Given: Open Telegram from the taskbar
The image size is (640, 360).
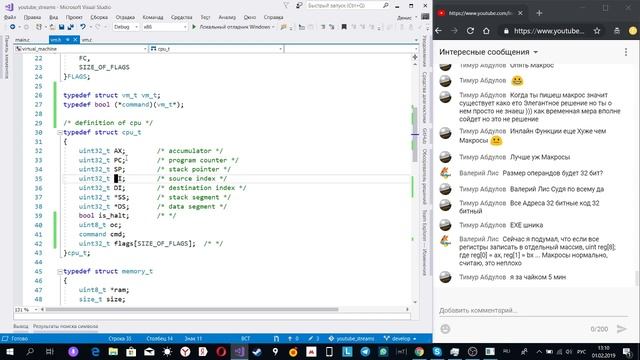Looking at the screenshot, I should point(365,351).
